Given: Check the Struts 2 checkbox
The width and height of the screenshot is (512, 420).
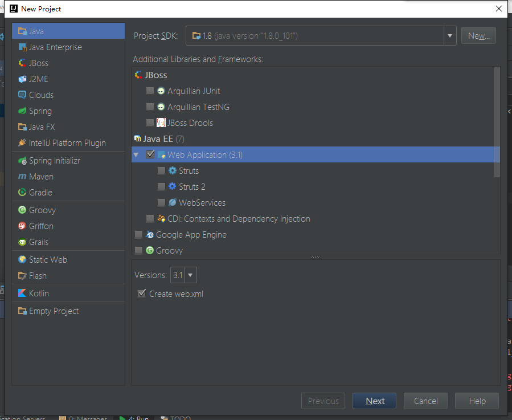Looking at the screenshot, I should coord(161,186).
